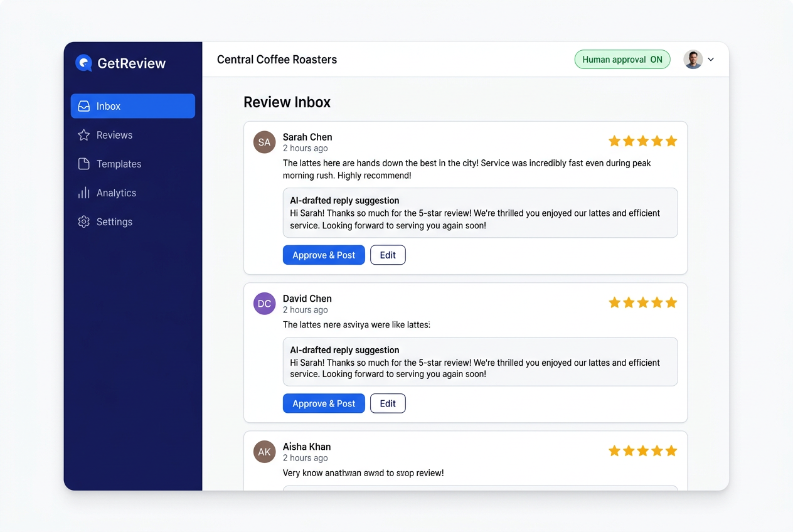Click the Inbox tray icon
The width and height of the screenshot is (793, 532).
point(83,106)
